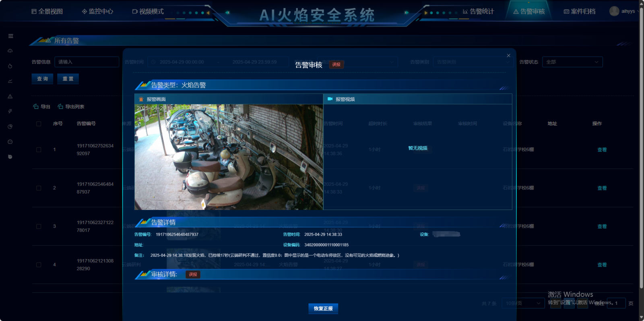Click 查看 link for row 2
Screen dimensions: 644x321
tap(602, 188)
